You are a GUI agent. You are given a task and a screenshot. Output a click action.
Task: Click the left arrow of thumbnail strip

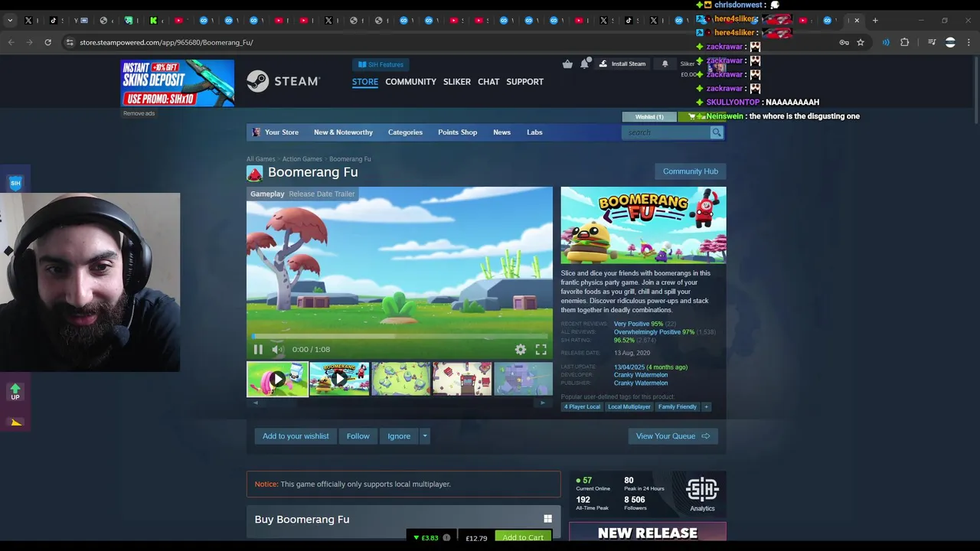[256, 403]
